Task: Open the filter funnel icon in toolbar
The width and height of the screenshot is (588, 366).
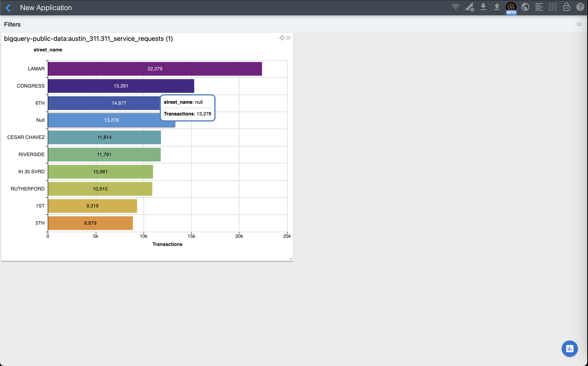Action: [x=455, y=7]
